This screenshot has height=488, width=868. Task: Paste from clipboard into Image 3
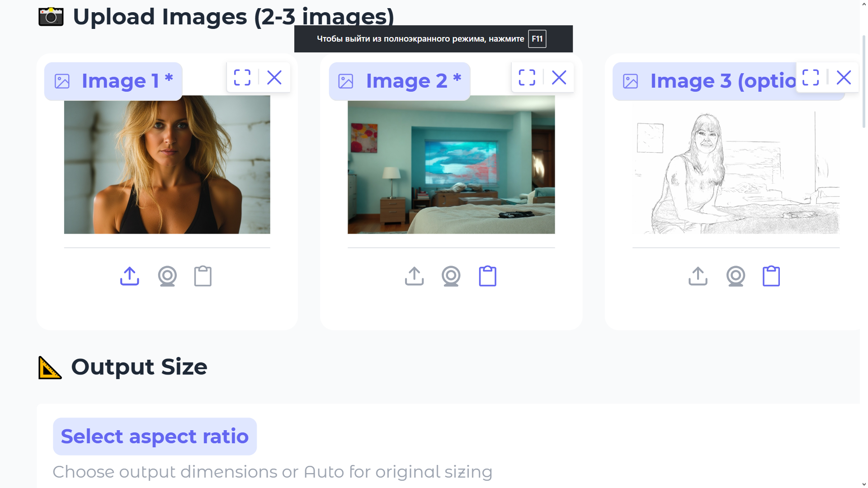(771, 276)
